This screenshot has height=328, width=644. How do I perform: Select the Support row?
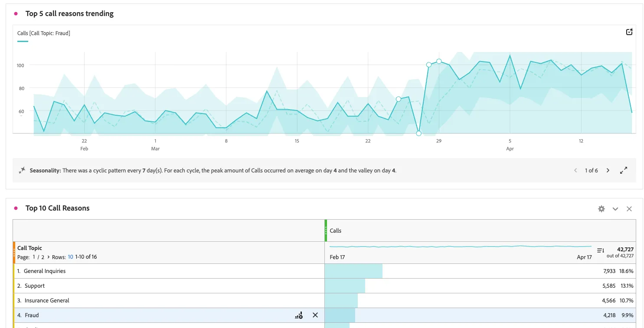(324, 286)
